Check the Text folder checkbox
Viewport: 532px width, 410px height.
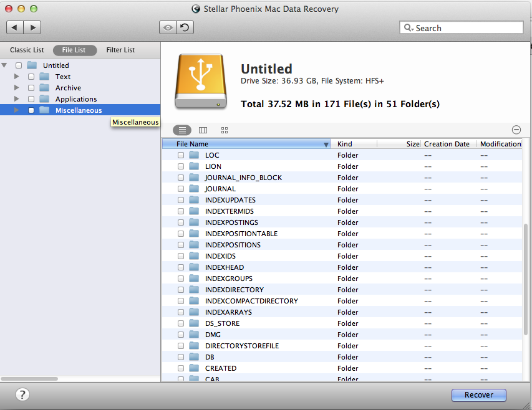[31, 77]
